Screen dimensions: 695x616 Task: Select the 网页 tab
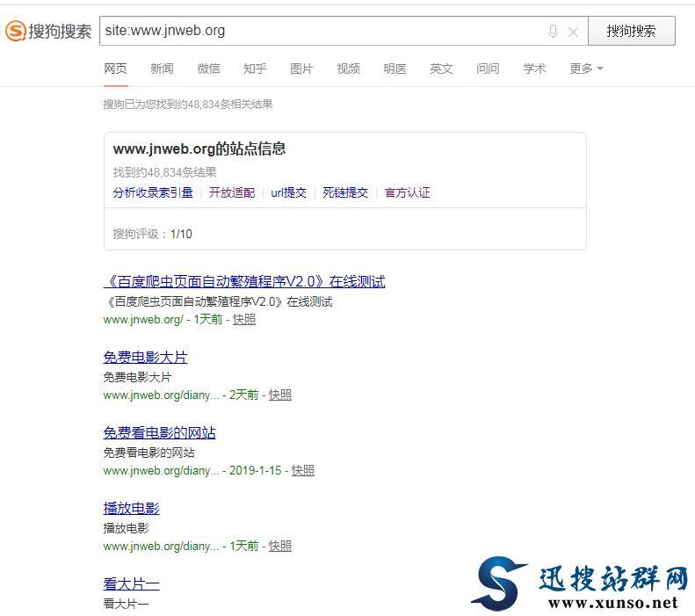pyautogui.click(x=116, y=69)
